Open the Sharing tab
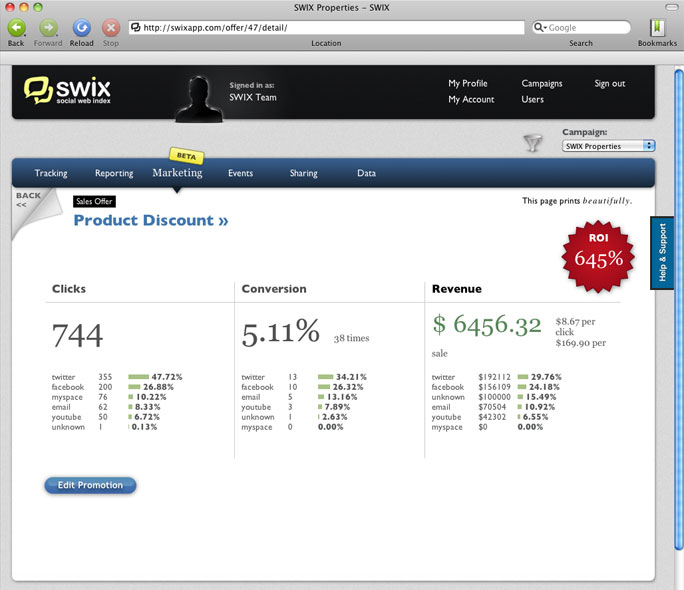 [304, 173]
